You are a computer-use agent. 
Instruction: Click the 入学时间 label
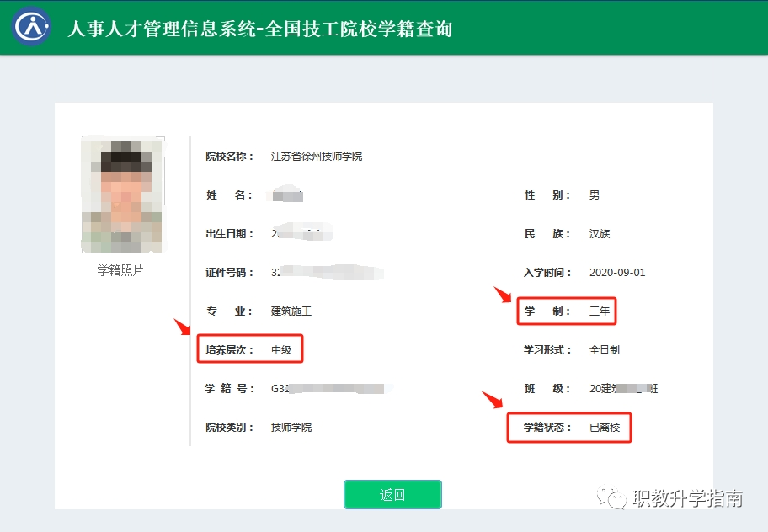click(x=547, y=272)
